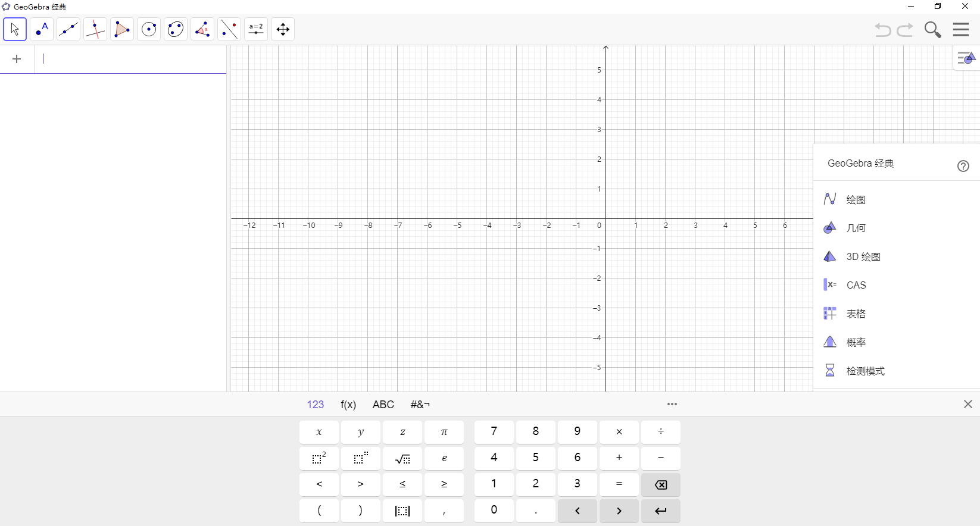Choose the Angle tool

(x=202, y=29)
